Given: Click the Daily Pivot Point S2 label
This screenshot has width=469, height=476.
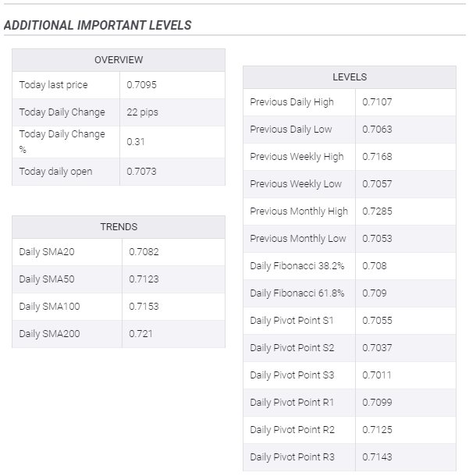Looking at the screenshot, I should click(x=292, y=348).
